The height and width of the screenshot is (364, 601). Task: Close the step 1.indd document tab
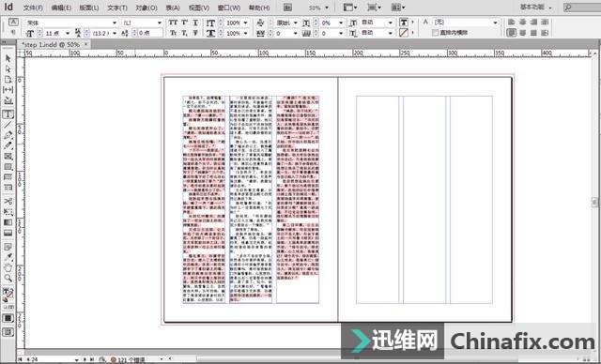[85, 44]
